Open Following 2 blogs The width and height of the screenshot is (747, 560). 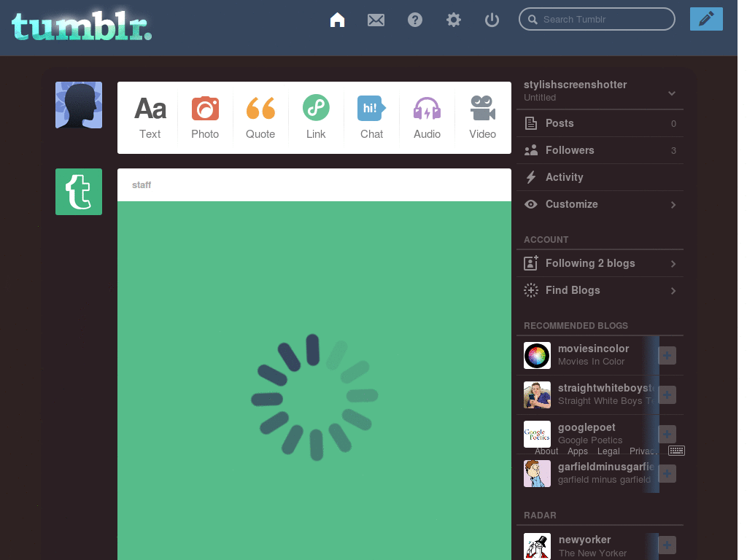600,263
